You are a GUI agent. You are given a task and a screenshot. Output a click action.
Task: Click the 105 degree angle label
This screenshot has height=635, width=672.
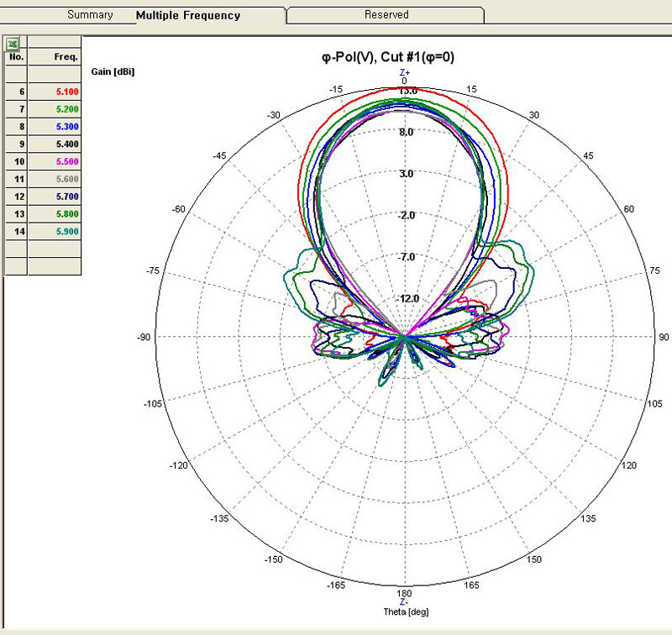pos(655,404)
